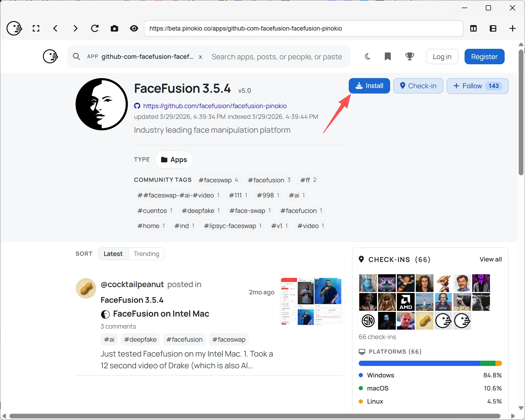
Task: Switch sort to Latest tab
Action: [113, 254]
